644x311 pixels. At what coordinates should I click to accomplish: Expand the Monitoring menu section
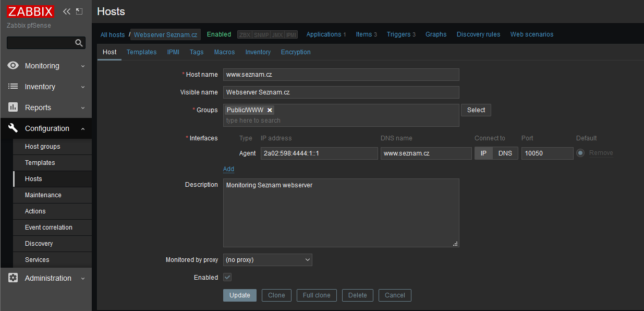[x=46, y=66]
